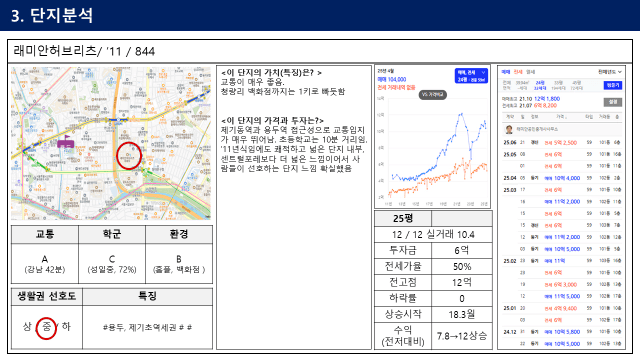Click the #용두, 제기초역세권 tag text

pos(147,327)
